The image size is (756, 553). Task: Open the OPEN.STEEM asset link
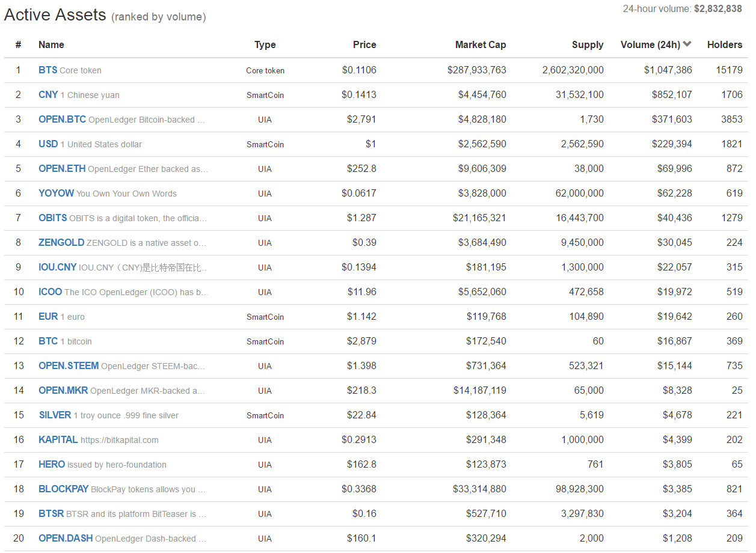(69, 366)
